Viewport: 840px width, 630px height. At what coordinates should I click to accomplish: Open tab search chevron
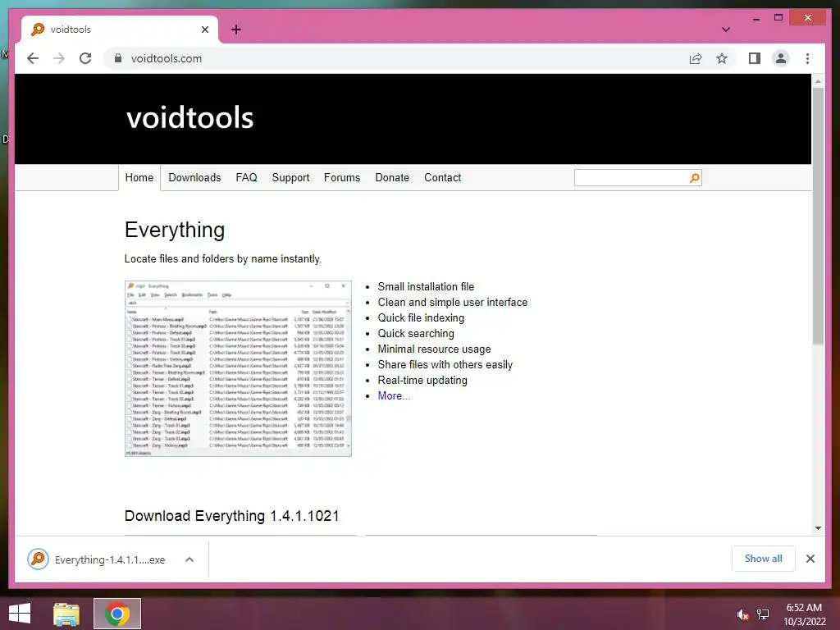pyautogui.click(x=726, y=30)
